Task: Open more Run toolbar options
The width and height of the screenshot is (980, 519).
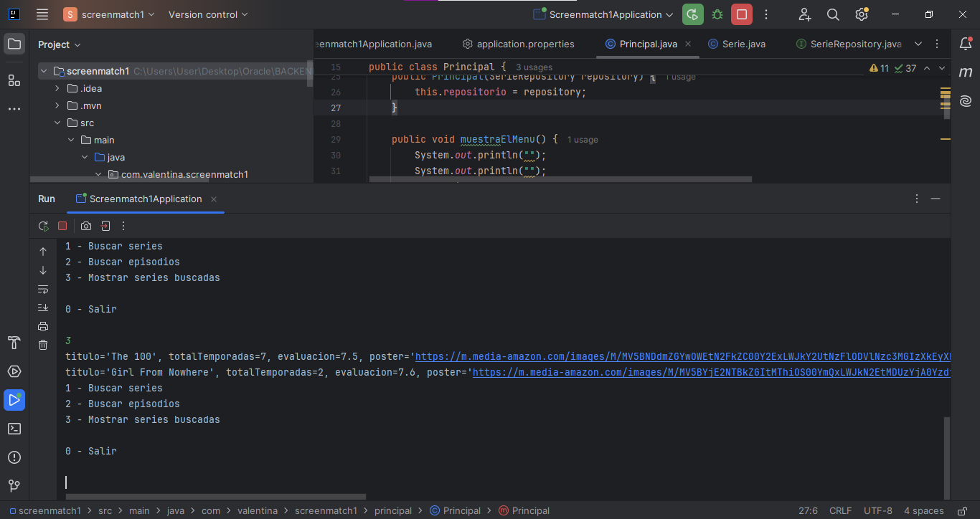Action: 123,226
